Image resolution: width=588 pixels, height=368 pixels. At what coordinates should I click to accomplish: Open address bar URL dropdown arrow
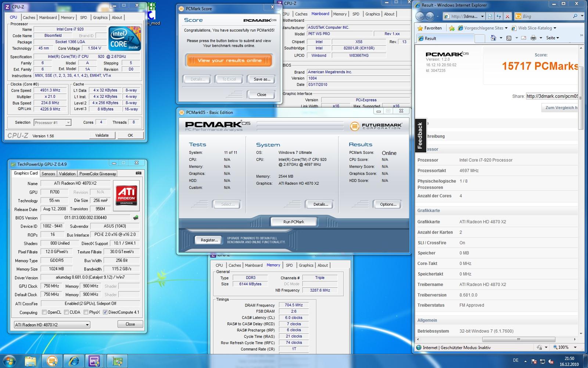point(482,16)
